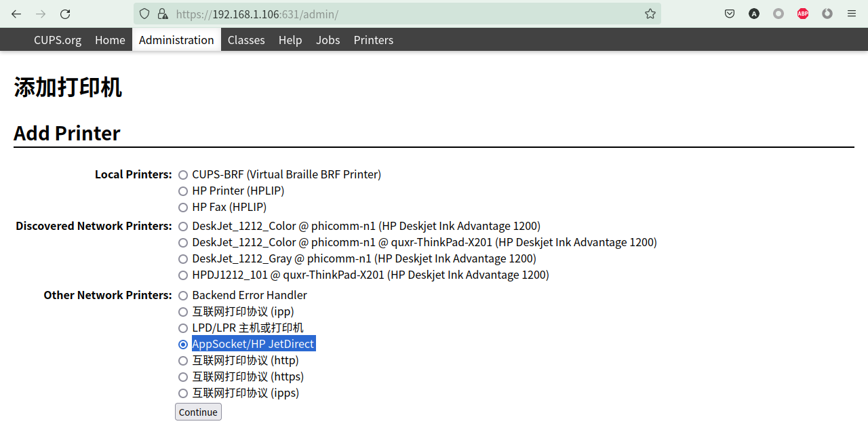This screenshot has height=430, width=868.
Task: Open the Pocket save icon
Action: (x=730, y=14)
